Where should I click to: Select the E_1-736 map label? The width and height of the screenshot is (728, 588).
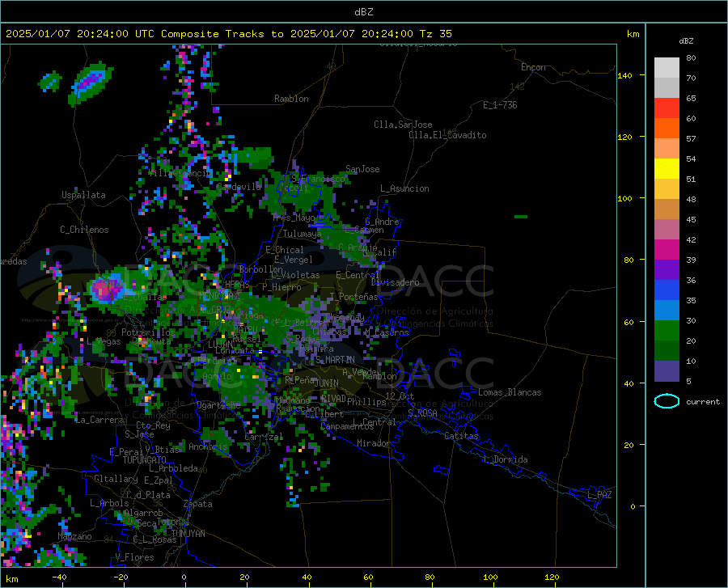point(500,105)
